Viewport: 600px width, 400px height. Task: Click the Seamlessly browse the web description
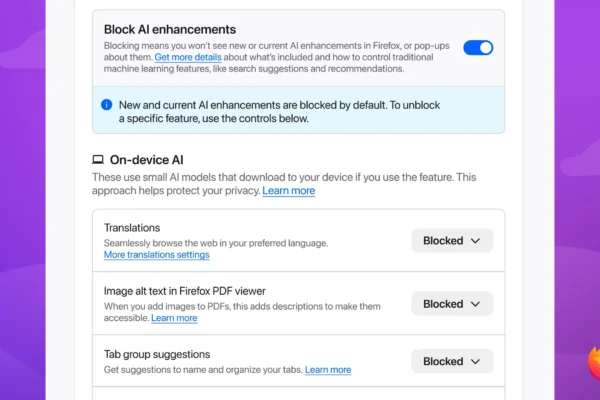216,243
